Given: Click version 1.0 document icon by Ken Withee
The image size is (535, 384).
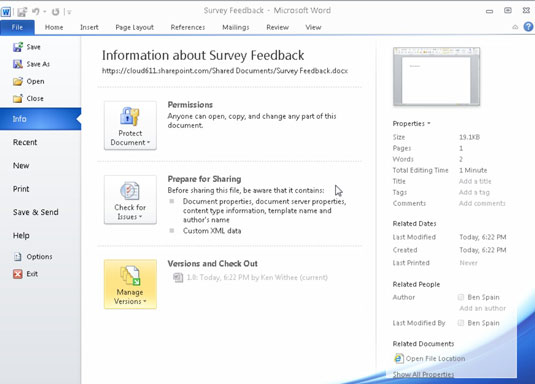Looking at the screenshot, I should click(178, 278).
